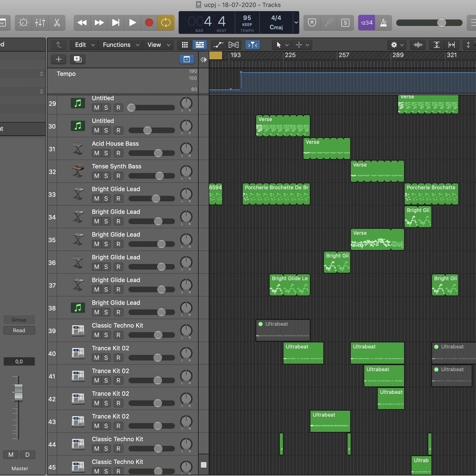This screenshot has height=476, width=476.
Task: Click track 43 Trance Kit 02 icon
Action: click(78, 421)
